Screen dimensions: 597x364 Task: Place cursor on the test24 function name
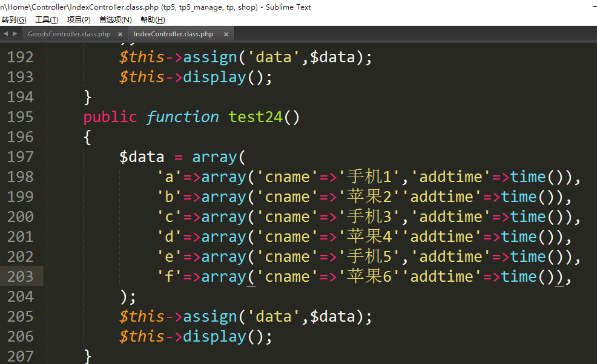pos(256,117)
